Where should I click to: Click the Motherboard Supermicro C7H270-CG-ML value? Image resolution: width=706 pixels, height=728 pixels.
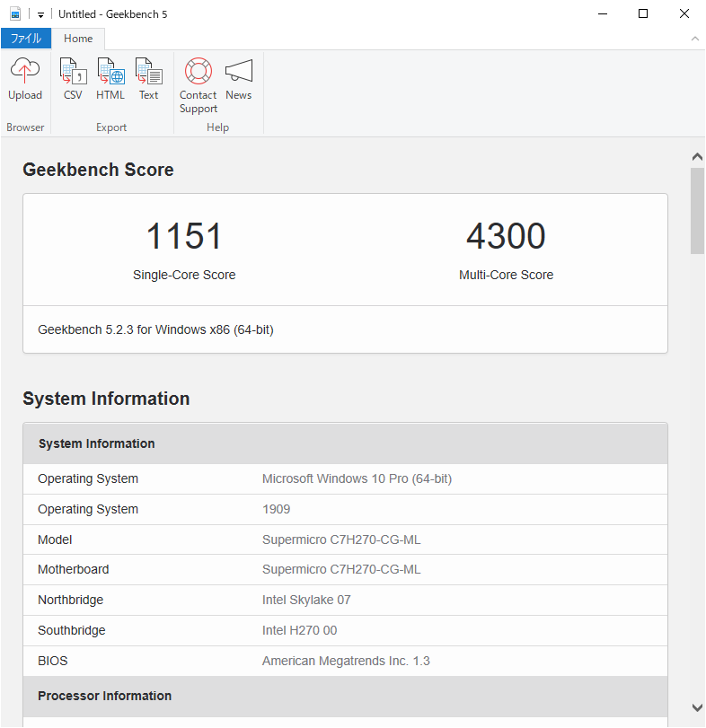click(341, 569)
